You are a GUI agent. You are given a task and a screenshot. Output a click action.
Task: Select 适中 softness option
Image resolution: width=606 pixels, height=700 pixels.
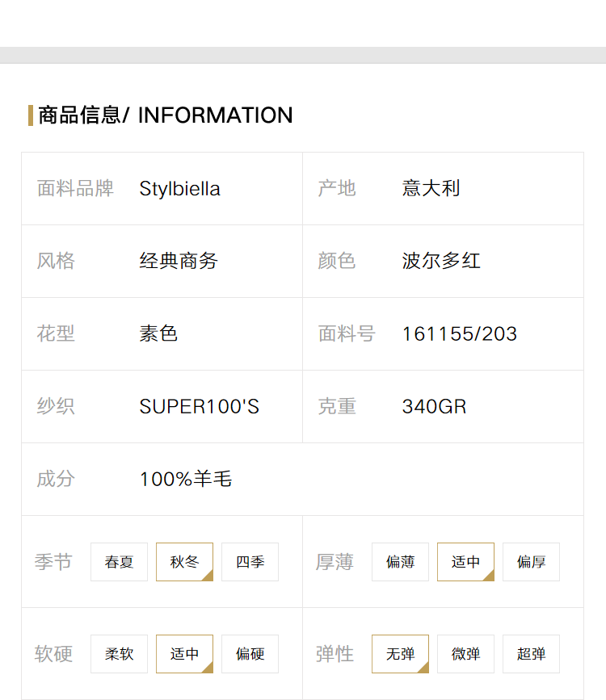pos(184,653)
